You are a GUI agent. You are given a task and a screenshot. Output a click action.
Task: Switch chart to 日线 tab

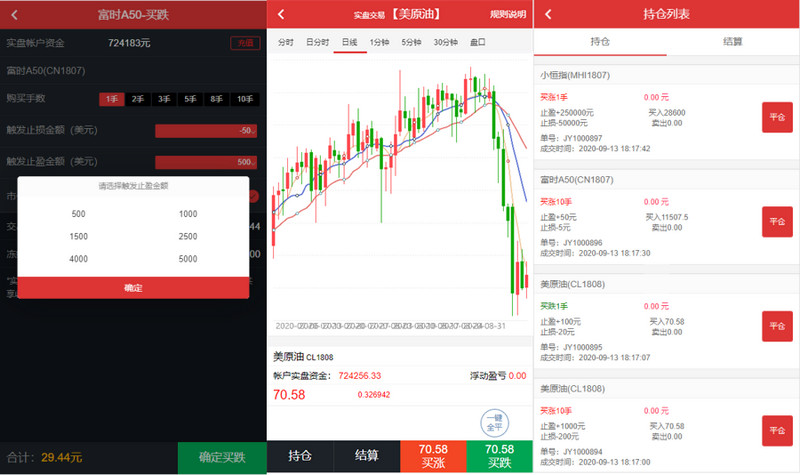[x=349, y=42]
